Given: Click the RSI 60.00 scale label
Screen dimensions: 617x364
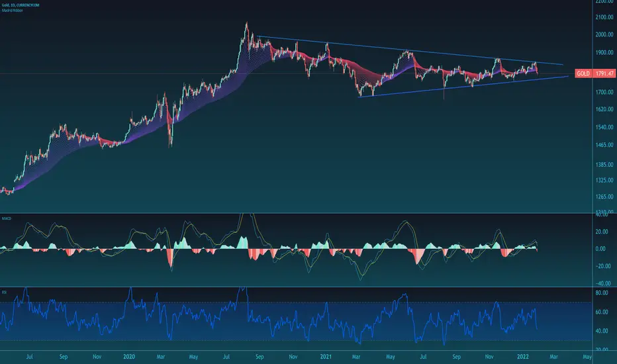Looking at the screenshot, I should tap(602, 312).
